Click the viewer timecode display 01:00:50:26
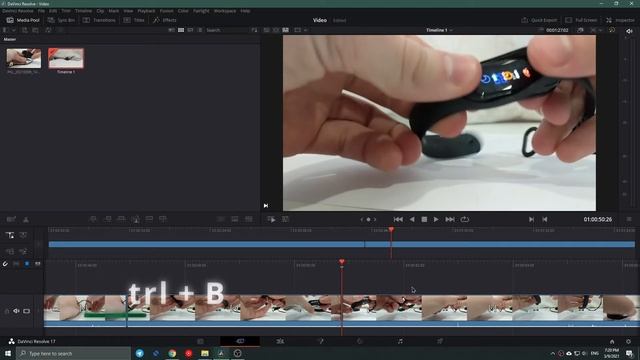This screenshot has width=640, height=360. [x=598, y=220]
